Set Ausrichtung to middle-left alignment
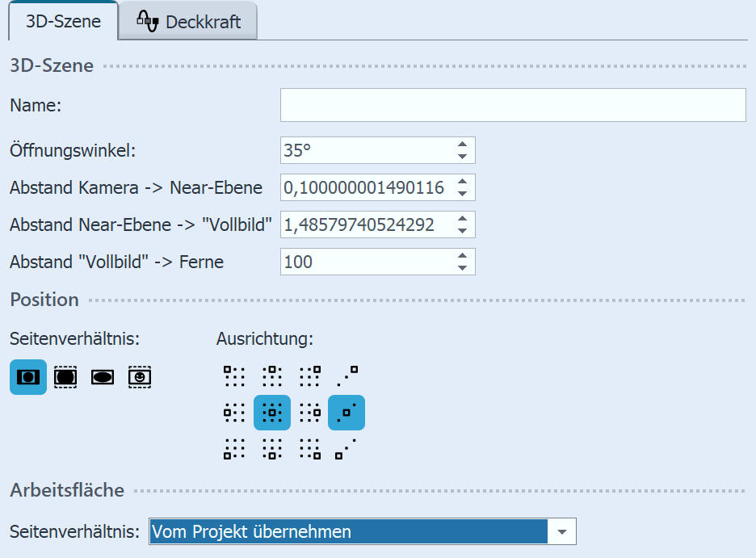This screenshot has height=558, width=756. pyautogui.click(x=234, y=413)
